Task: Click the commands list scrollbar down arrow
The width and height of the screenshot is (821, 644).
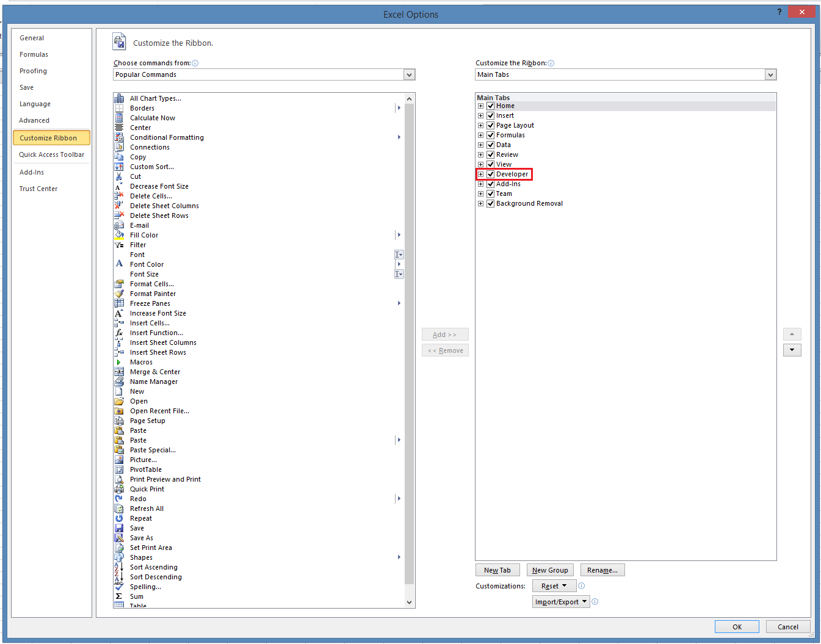Action: (410, 602)
